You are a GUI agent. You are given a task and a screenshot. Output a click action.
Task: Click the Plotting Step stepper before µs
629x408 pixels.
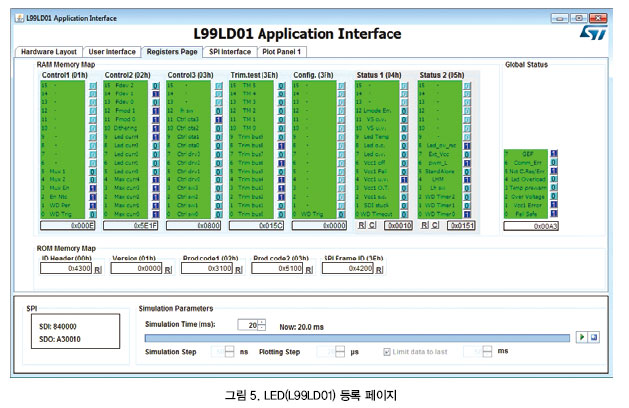(x=340, y=352)
